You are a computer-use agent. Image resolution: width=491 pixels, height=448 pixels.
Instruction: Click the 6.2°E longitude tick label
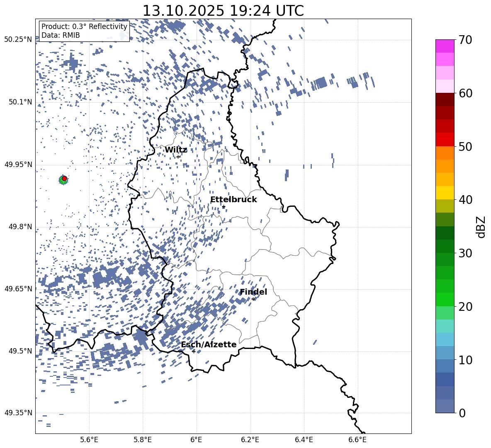[250, 440]
